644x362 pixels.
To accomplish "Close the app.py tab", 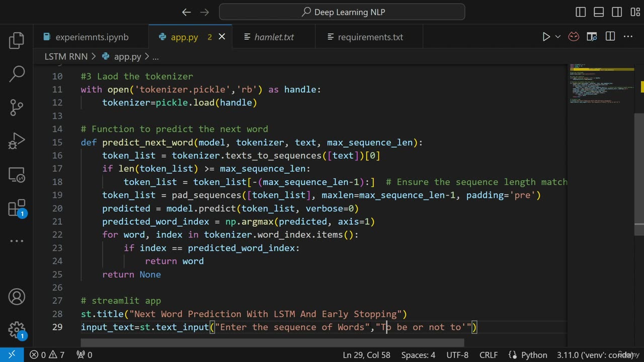I will (222, 37).
